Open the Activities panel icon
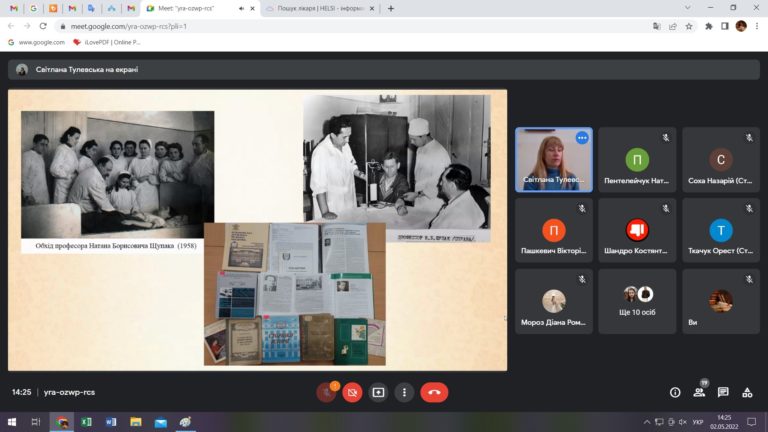768x432 pixels. (747, 392)
